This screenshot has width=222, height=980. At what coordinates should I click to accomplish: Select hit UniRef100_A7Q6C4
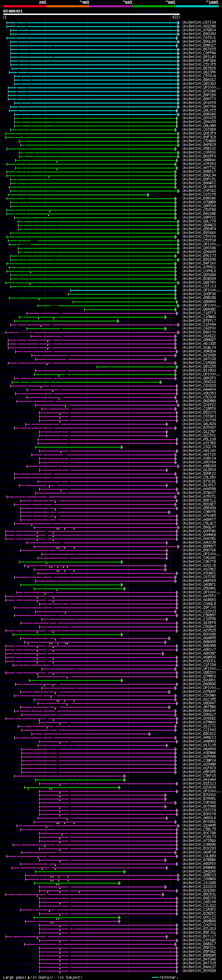(x=199, y=30)
